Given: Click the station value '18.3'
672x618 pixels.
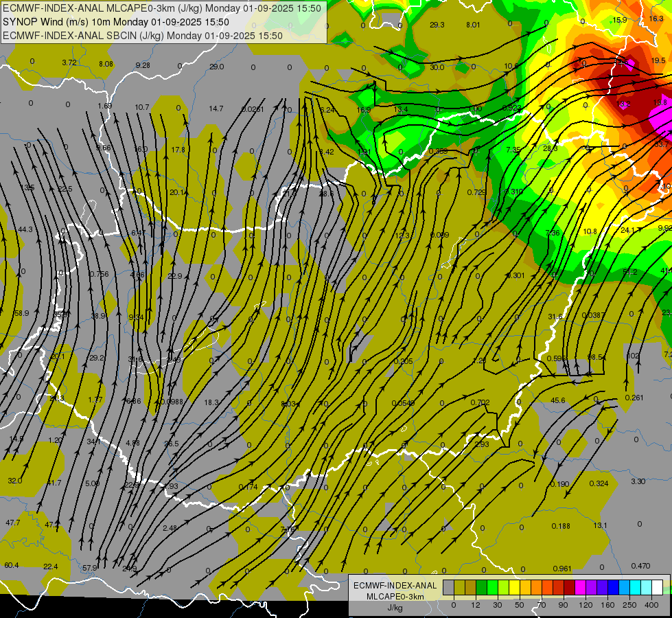Looking at the screenshot, I should point(211,402).
